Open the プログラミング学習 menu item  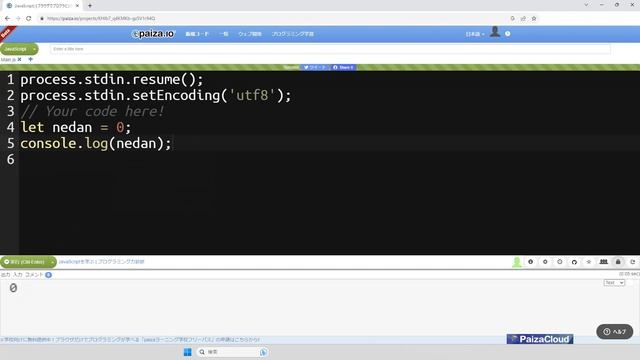(293, 34)
